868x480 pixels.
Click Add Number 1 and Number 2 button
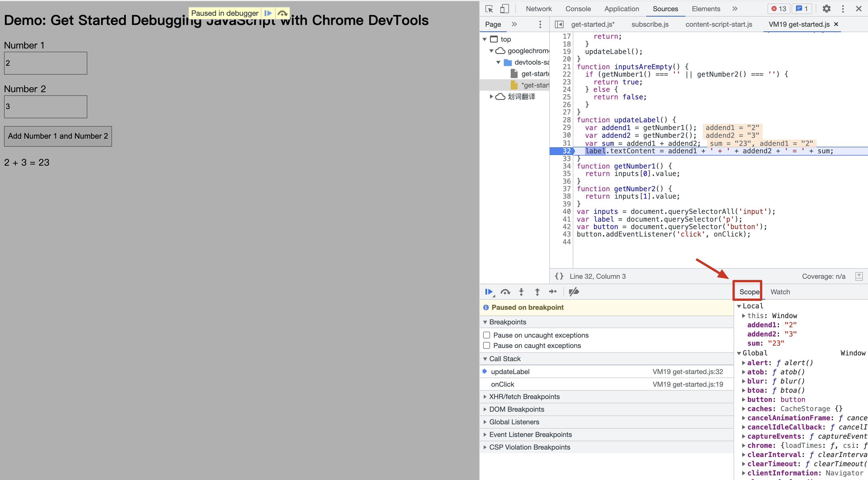tap(58, 136)
